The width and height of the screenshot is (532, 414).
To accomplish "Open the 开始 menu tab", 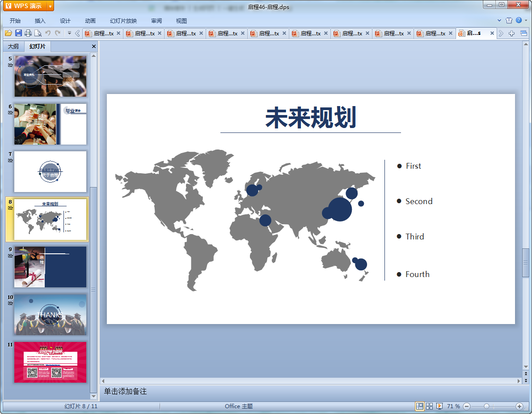I will (15, 21).
